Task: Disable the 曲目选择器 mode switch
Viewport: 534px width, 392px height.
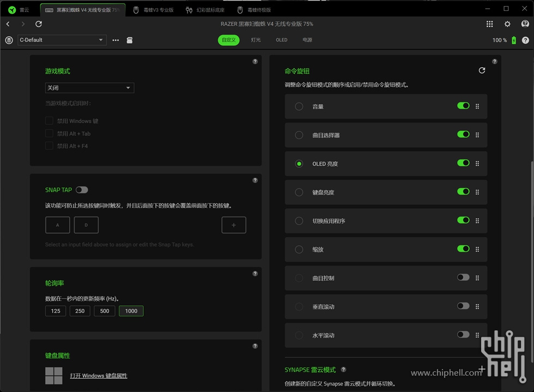Action: 463,134
